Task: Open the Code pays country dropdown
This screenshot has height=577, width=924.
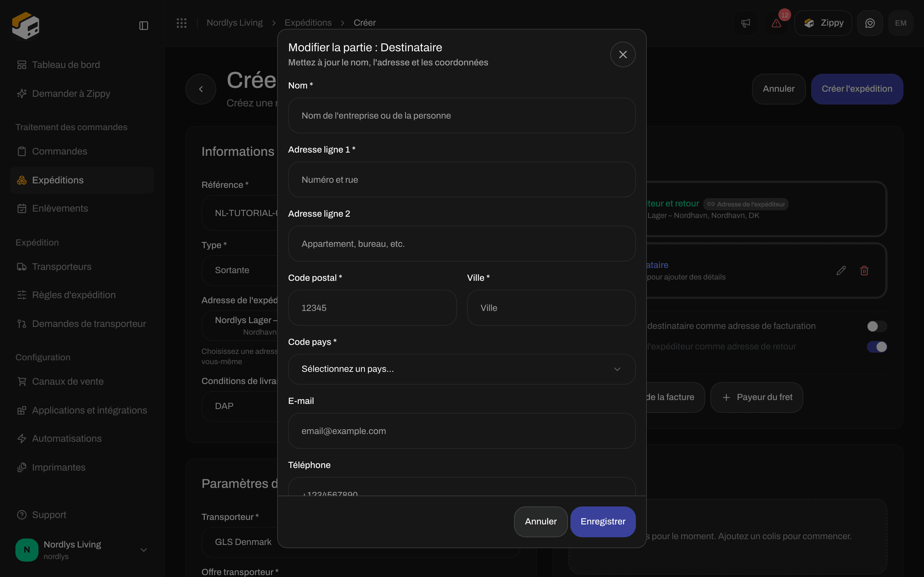Action: (462, 369)
